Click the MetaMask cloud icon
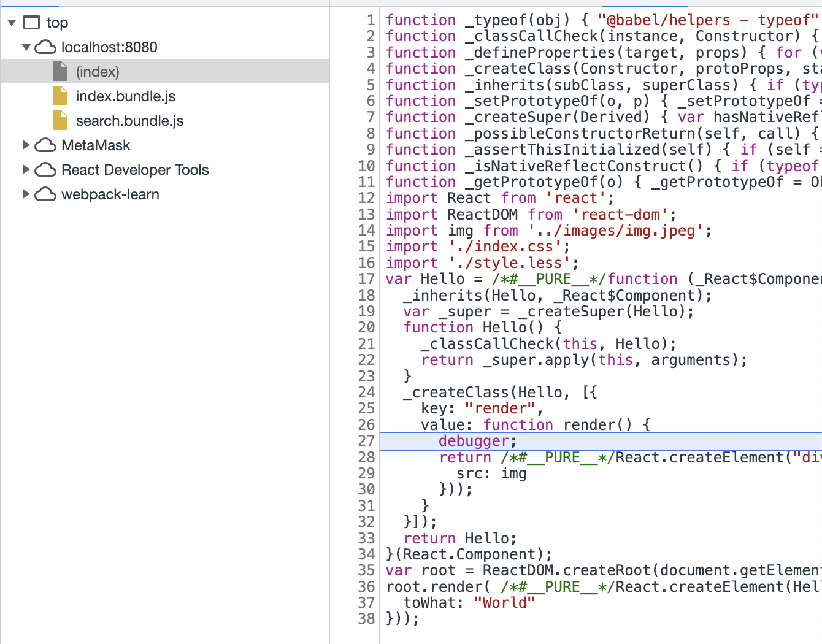 [45, 145]
